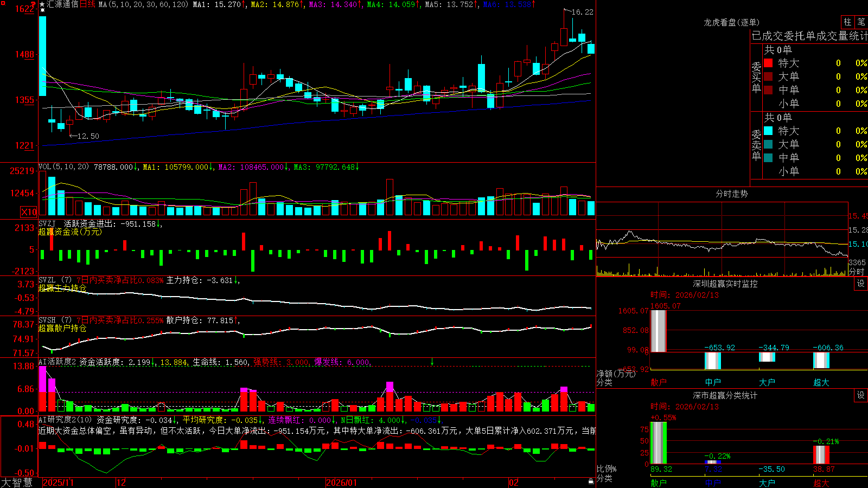Image resolution: width=868 pixels, height=488 pixels.
Task: Click the star icon beside 汇源通信
Action: 42,4
